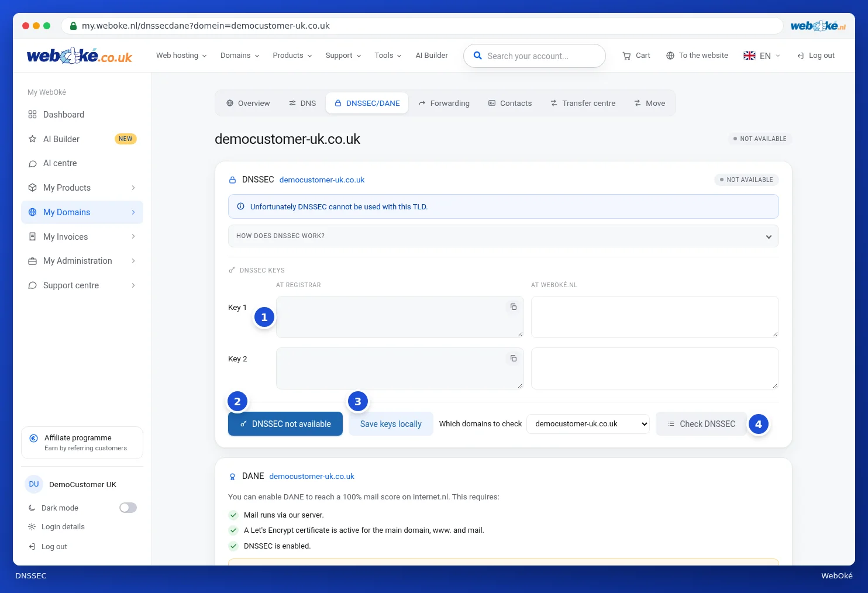Click the Log out header icon
868x593 pixels.
pos(801,56)
